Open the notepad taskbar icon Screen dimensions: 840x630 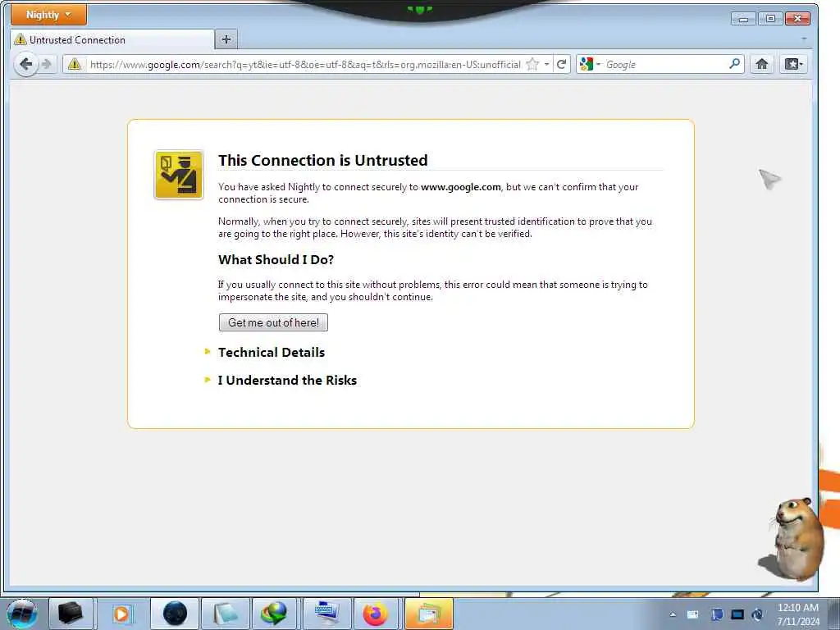pyautogui.click(x=226, y=614)
